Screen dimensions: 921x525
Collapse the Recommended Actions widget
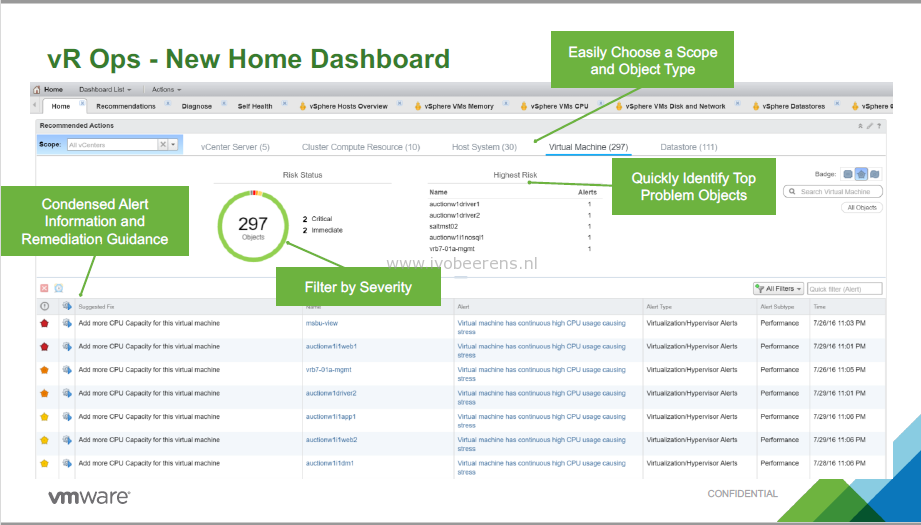(x=861, y=126)
